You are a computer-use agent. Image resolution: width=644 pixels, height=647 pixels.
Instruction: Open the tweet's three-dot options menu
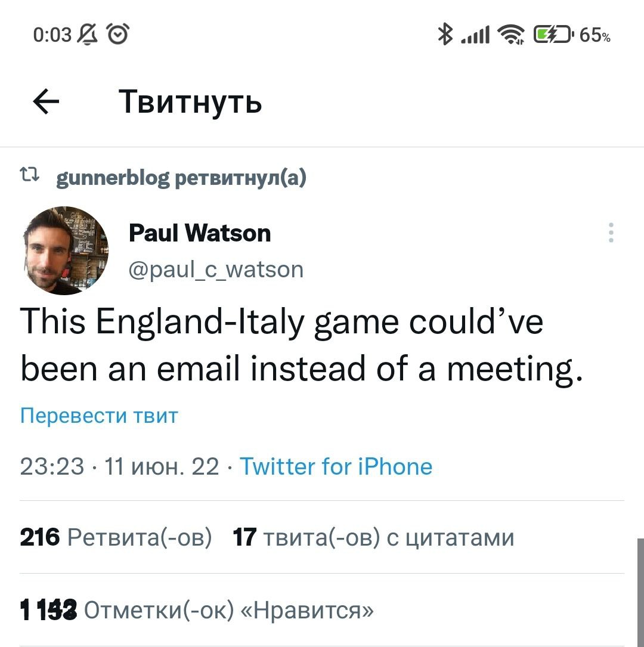coord(611,233)
